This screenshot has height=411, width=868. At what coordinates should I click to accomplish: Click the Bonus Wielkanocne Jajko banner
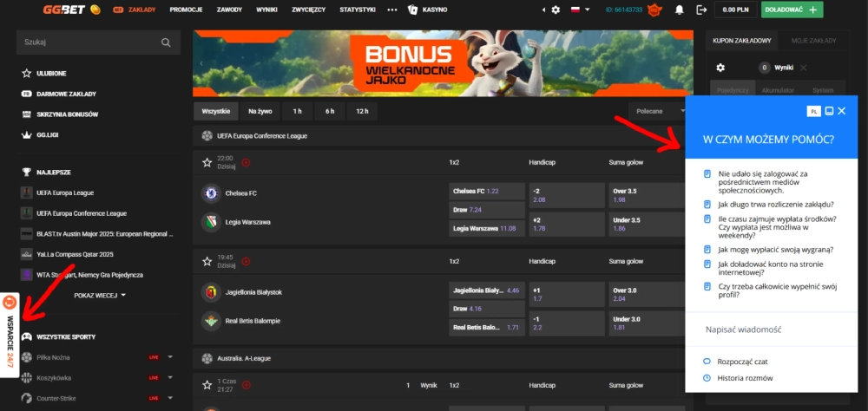coord(443,63)
